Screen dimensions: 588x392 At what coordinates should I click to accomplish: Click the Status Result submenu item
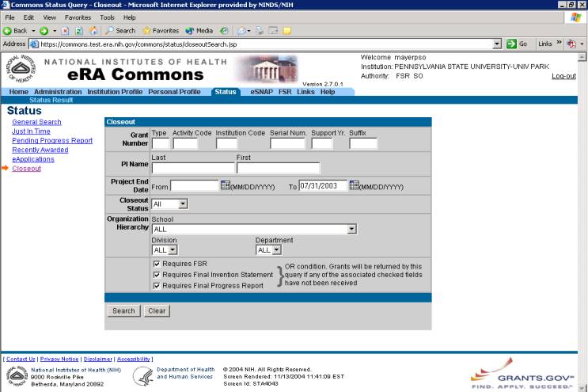click(51, 100)
